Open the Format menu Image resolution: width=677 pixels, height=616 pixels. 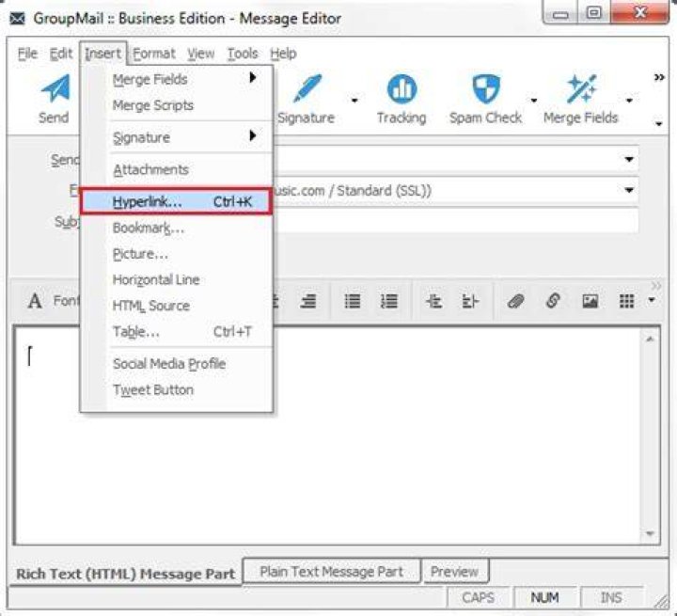click(153, 54)
